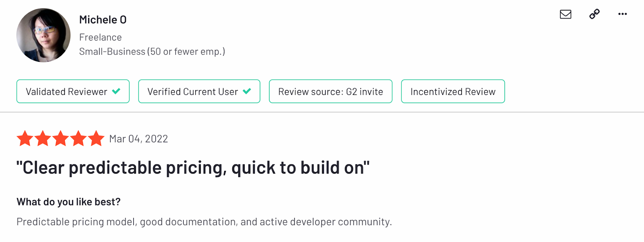Click the Verified Current User badge
The image size is (644, 242).
coord(199,91)
